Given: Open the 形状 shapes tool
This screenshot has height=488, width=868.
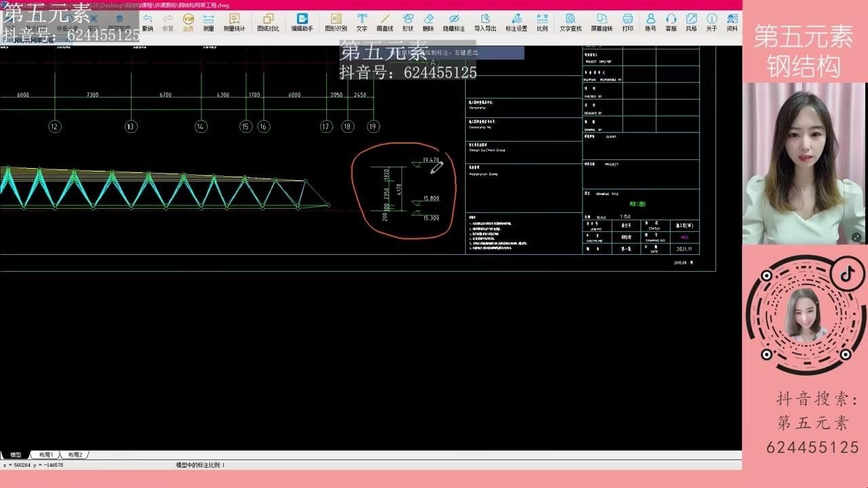Looking at the screenshot, I should click(x=408, y=22).
